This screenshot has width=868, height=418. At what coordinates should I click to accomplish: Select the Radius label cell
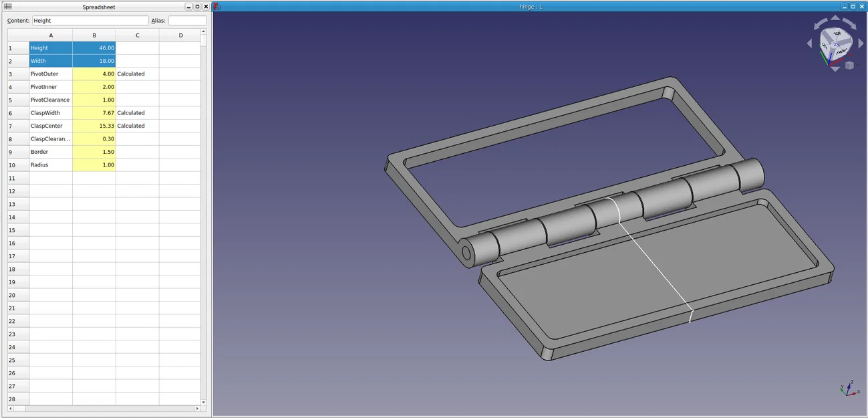(x=51, y=165)
